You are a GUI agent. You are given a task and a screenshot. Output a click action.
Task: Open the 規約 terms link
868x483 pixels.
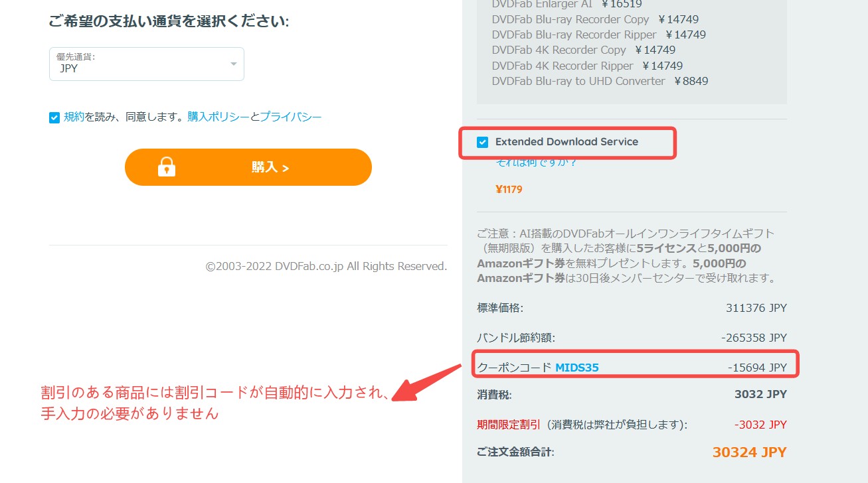pyautogui.click(x=74, y=117)
